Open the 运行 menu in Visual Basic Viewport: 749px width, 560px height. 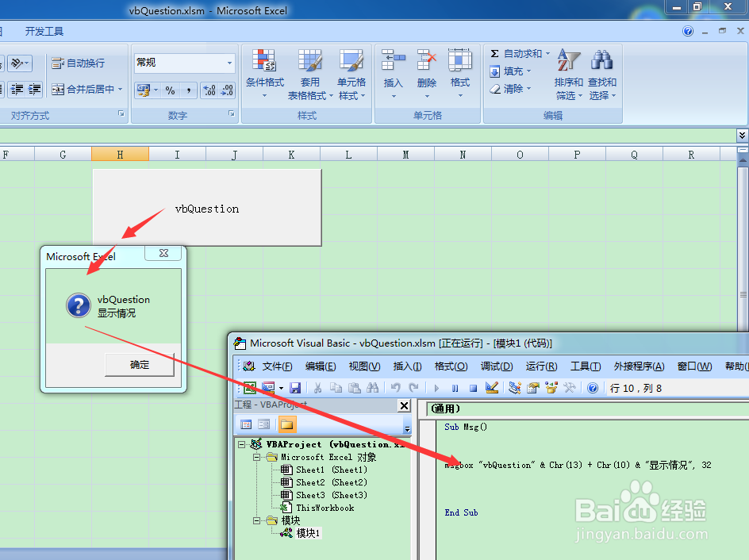[x=541, y=366]
